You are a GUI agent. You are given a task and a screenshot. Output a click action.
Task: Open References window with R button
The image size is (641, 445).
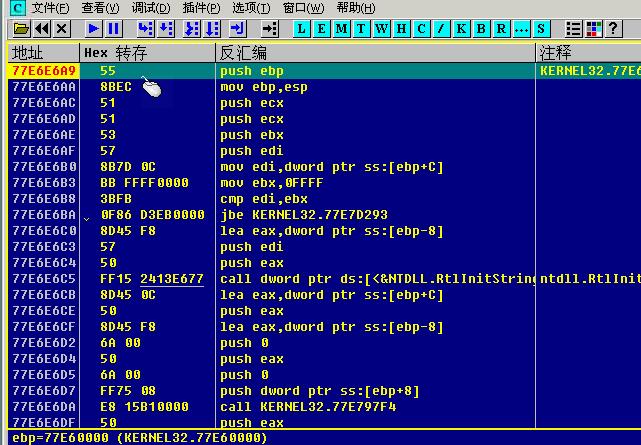click(x=501, y=29)
